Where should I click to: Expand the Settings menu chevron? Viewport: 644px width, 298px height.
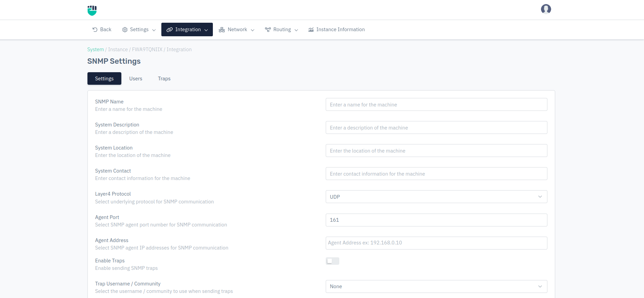[x=154, y=30]
